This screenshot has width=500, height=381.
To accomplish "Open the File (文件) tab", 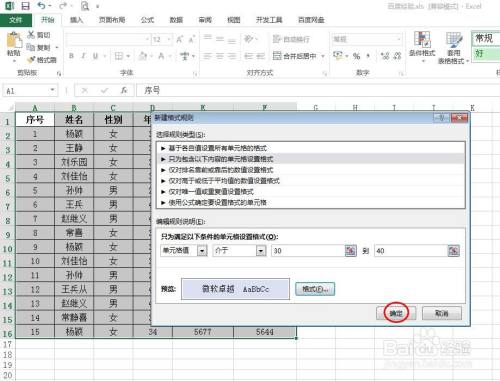I will [x=16, y=20].
